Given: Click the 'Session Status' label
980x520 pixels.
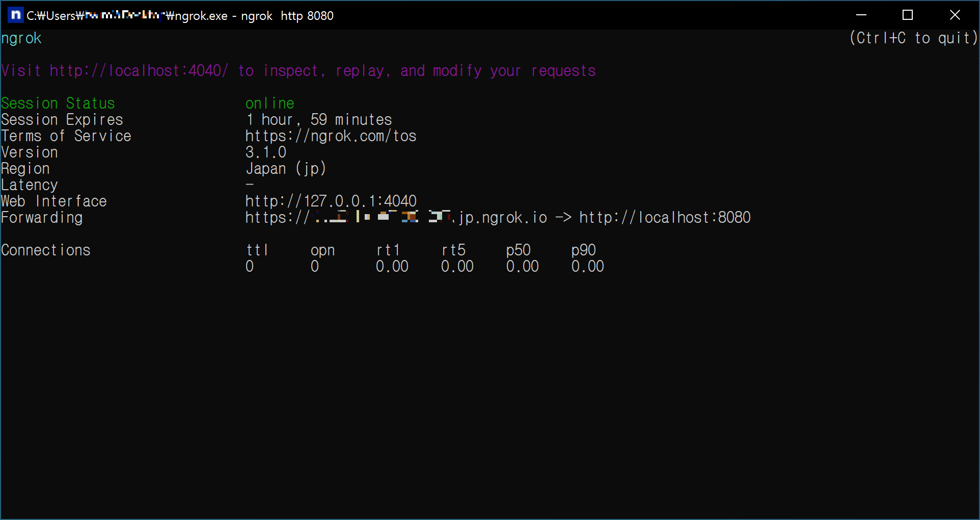Looking at the screenshot, I should [x=58, y=103].
